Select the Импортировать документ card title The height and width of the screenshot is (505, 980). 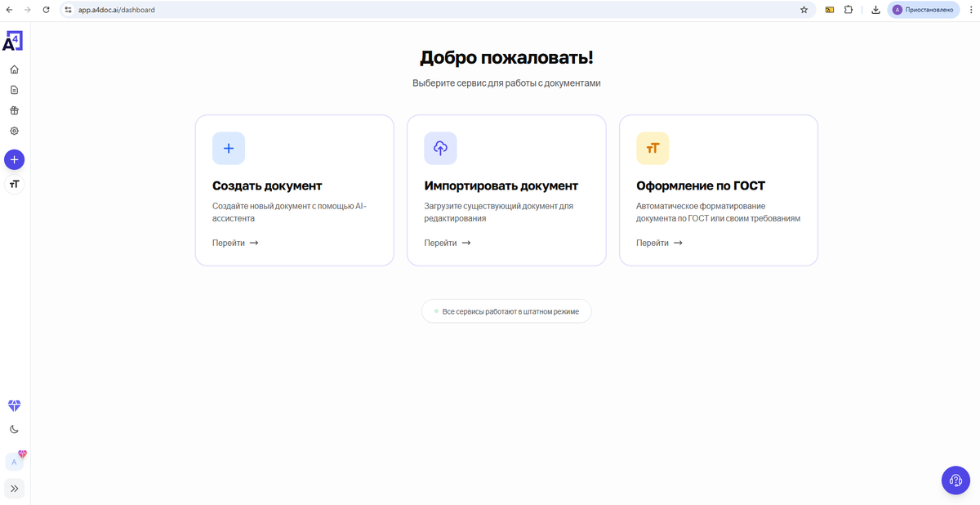[x=501, y=186]
